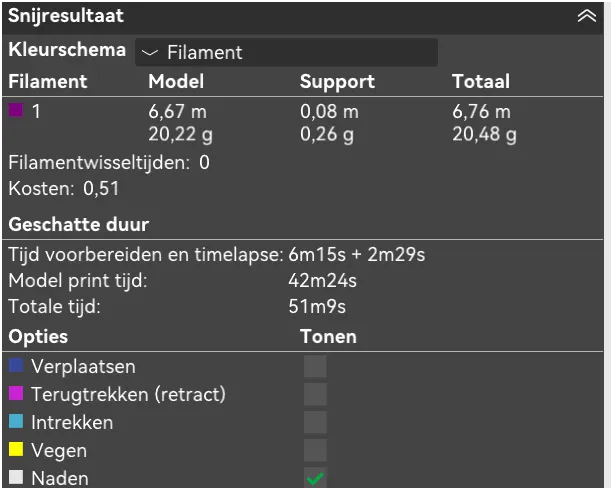
Task: Enable the Terugtrekken (retract) checkbox
Action: (x=315, y=394)
